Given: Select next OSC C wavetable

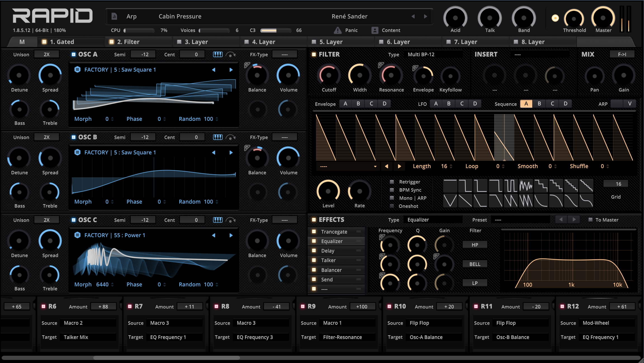Looking at the screenshot, I should (231, 235).
